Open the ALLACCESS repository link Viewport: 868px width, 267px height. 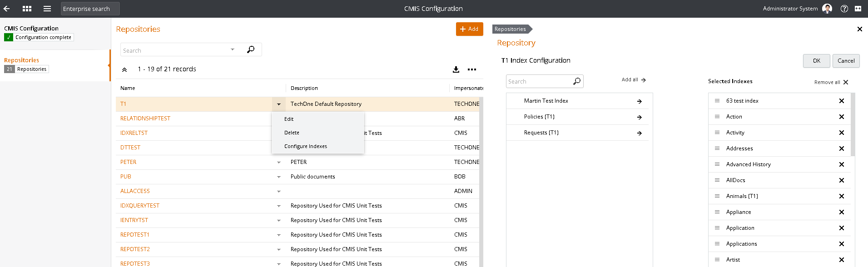click(x=135, y=191)
